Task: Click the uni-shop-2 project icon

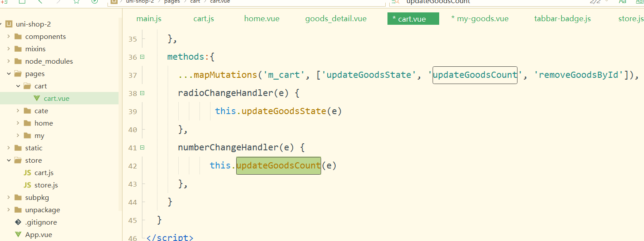Action: (8, 24)
